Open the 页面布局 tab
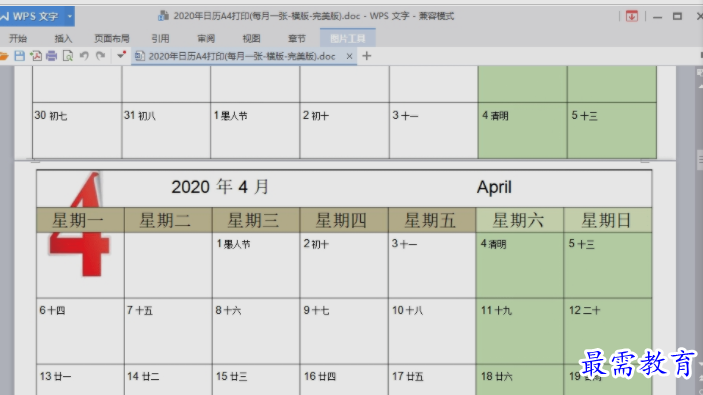 point(112,39)
